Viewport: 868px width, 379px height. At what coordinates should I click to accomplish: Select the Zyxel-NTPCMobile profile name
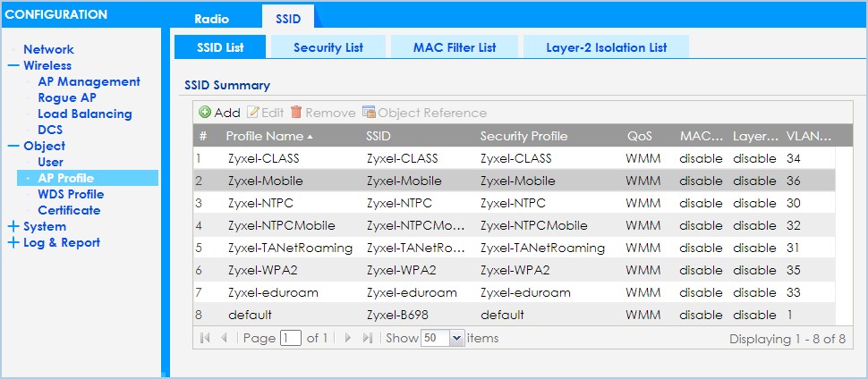coord(281,226)
